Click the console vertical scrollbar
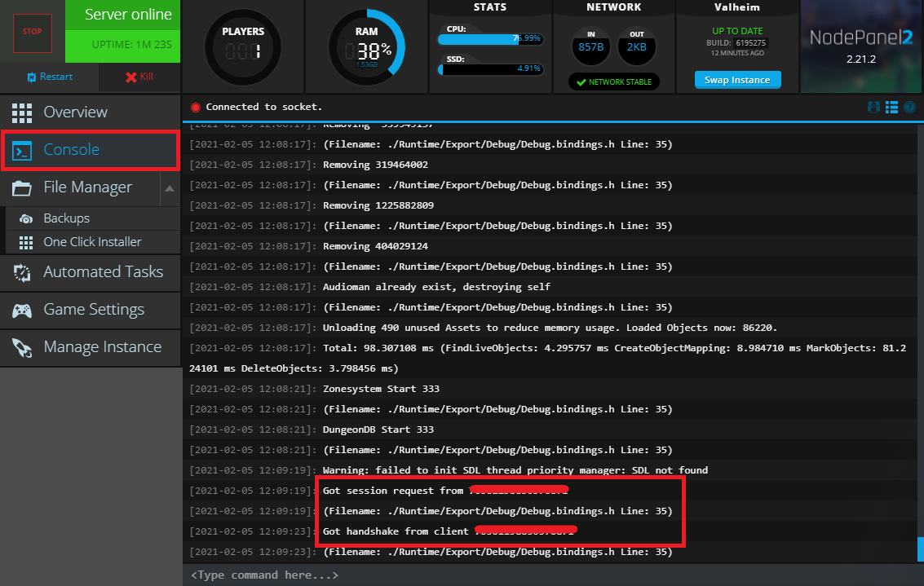Viewport: 924px width, 586px height. coord(921,548)
